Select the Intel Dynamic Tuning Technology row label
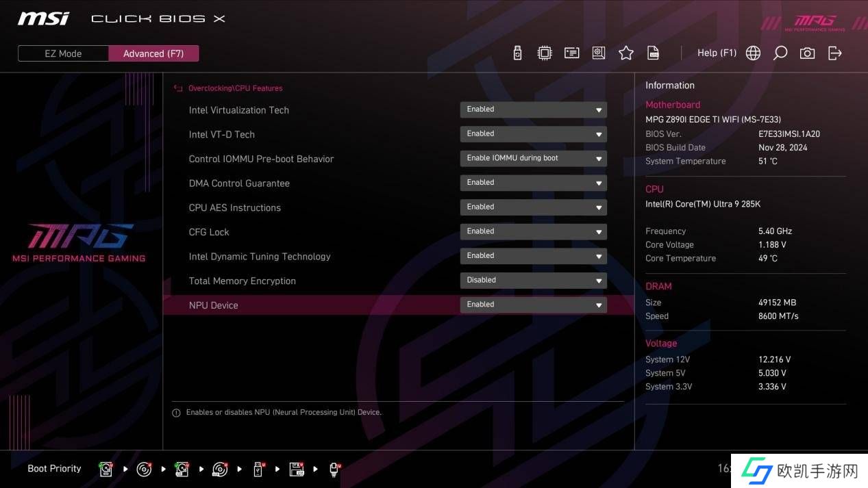This screenshot has width=868, height=488. click(x=260, y=257)
